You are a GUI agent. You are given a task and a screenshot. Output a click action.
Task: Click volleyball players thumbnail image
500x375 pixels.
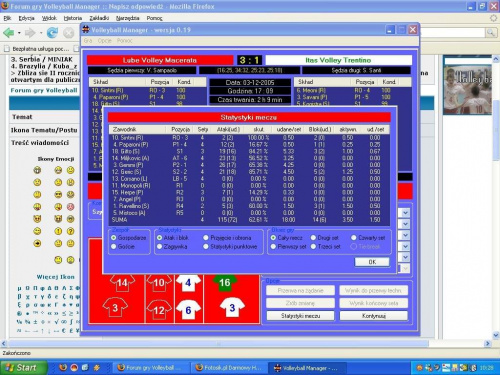click(467, 89)
